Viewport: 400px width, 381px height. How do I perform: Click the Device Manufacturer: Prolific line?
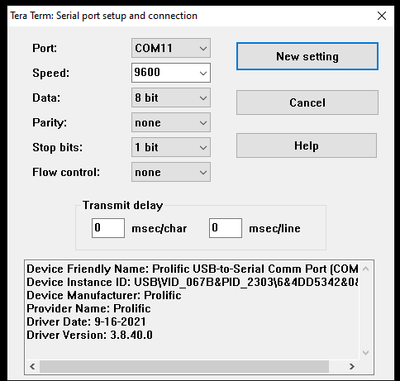point(104,295)
